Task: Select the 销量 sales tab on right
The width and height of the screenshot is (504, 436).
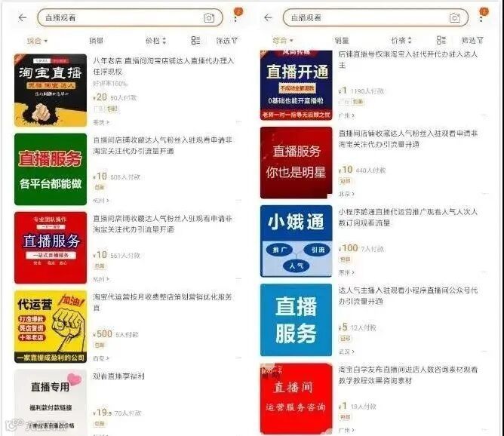Action: tap(341, 41)
